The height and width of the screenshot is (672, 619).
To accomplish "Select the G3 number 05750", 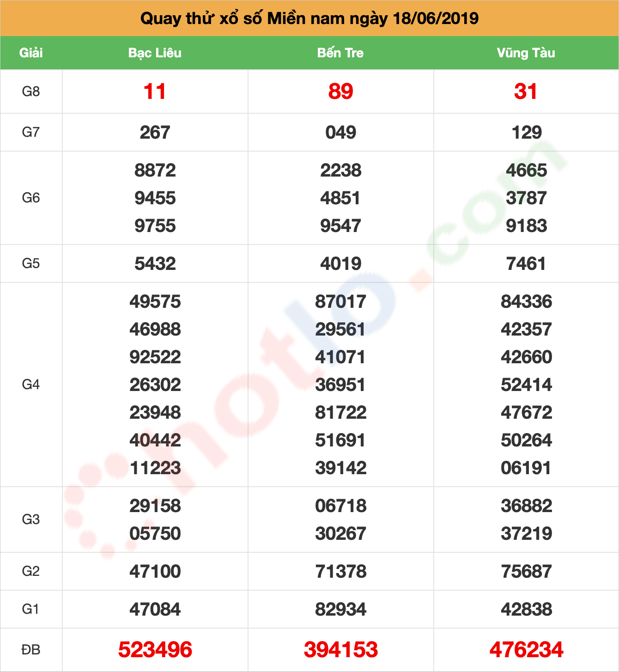I will 155,534.
